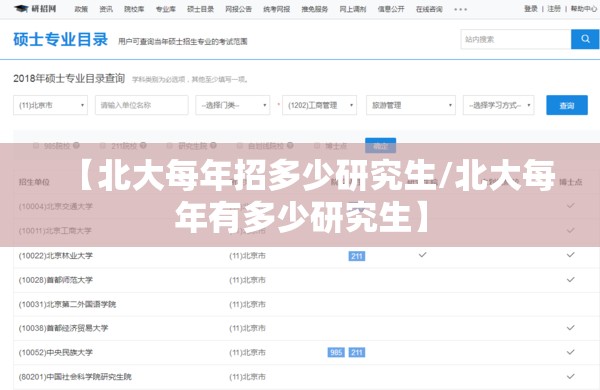Click the 研究生院 checkmark in 北京林业大学 row
Image resolution: width=600 pixels, height=390 pixels.
coord(422,255)
